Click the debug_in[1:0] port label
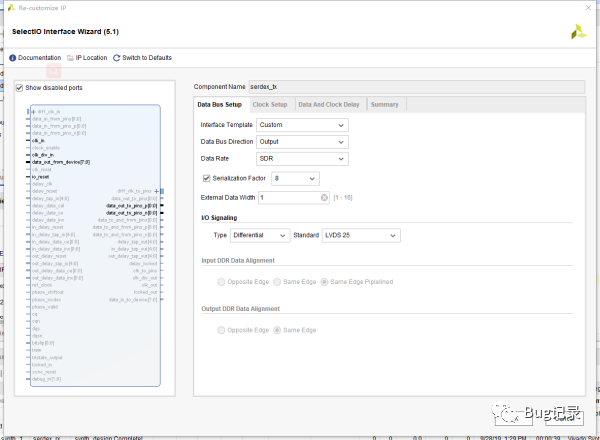The width and height of the screenshot is (600, 440). (46, 379)
